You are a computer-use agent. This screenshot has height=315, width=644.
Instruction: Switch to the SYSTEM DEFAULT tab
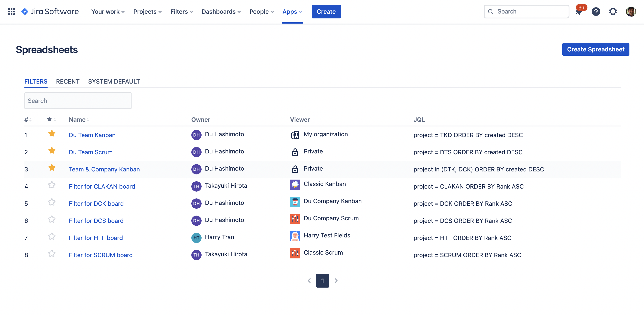pos(114,81)
